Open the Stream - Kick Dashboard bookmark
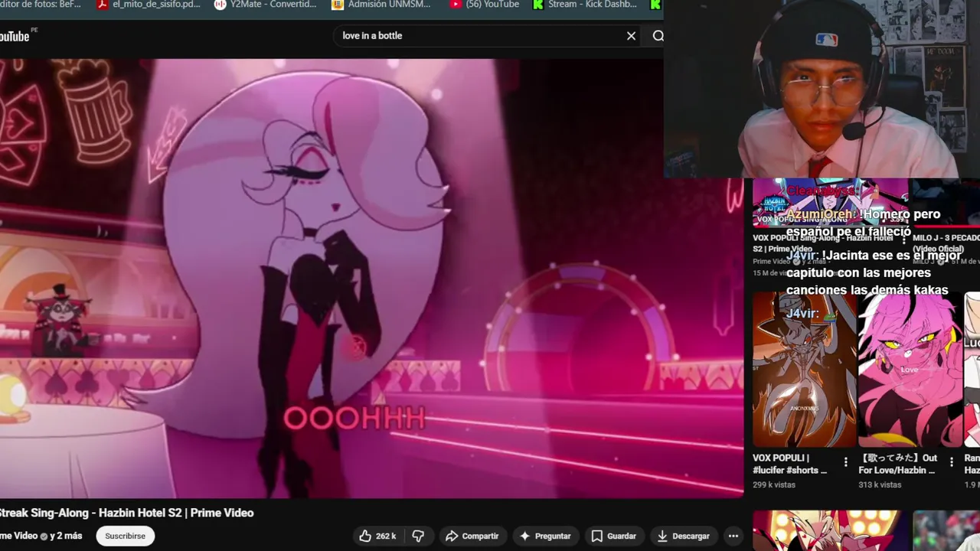The height and width of the screenshot is (551, 980). 585,5
